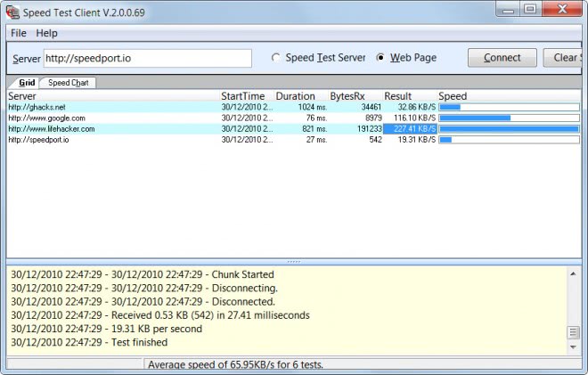Switch to the Speed Chart tab
The width and height of the screenshot is (588, 375).
(69, 83)
